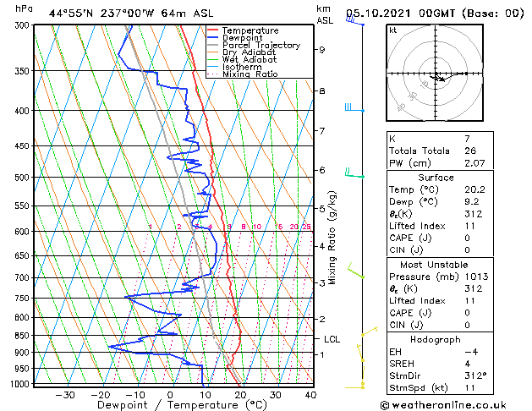The height and width of the screenshot is (411, 532).
Task: Click the 'Hodograph' section heading
Action: [436, 340]
